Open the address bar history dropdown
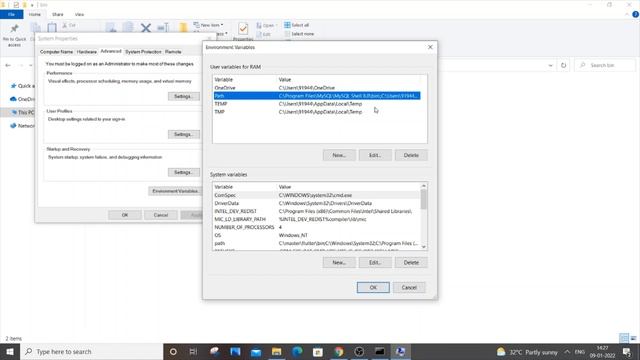640x360 pixels. [550, 65]
